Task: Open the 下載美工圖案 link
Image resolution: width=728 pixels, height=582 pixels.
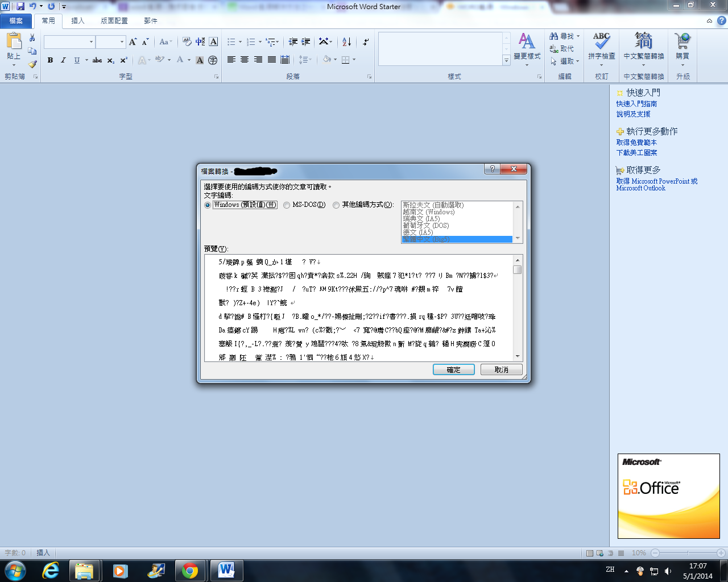Action: 636,153
